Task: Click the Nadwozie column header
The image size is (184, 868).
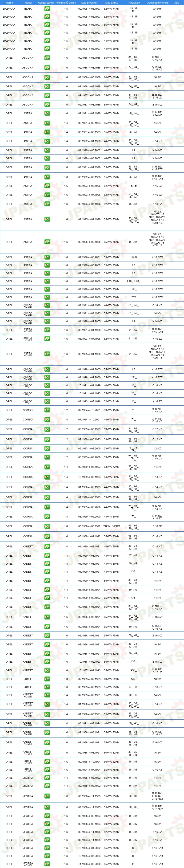Action: coord(134,2)
